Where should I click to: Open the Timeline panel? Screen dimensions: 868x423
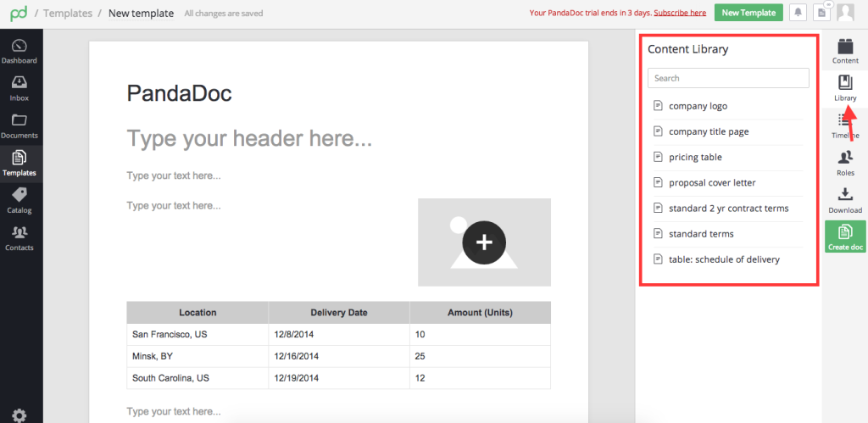tap(845, 125)
